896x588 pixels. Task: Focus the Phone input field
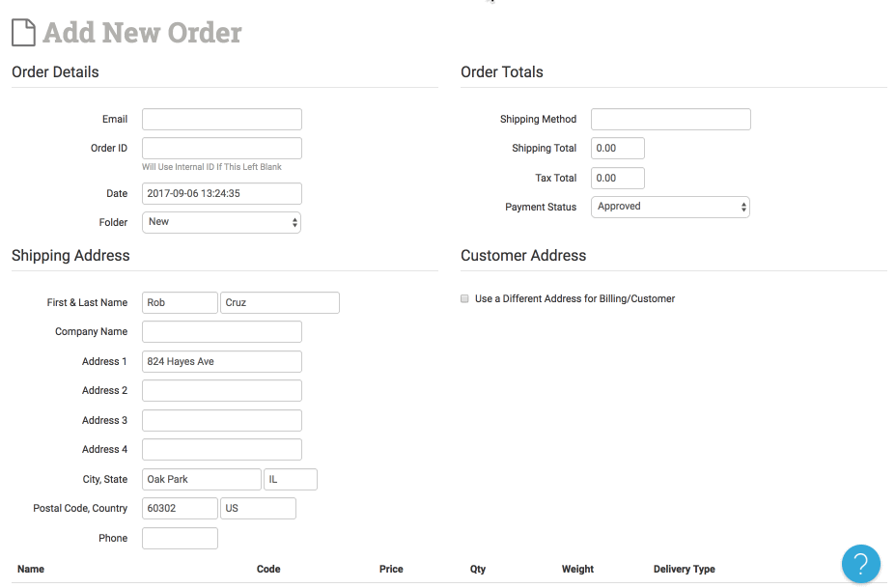[x=180, y=539]
